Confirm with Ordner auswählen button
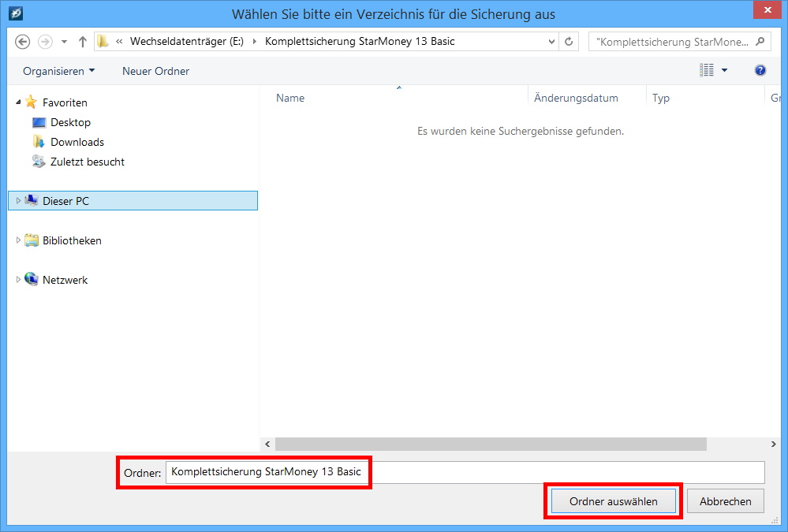The image size is (788, 532). click(x=613, y=501)
